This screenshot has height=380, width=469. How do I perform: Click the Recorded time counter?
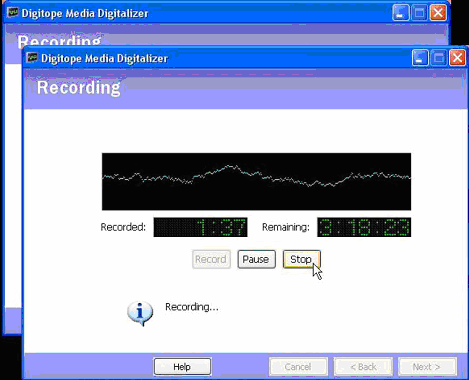pyautogui.click(x=200, y=227)
